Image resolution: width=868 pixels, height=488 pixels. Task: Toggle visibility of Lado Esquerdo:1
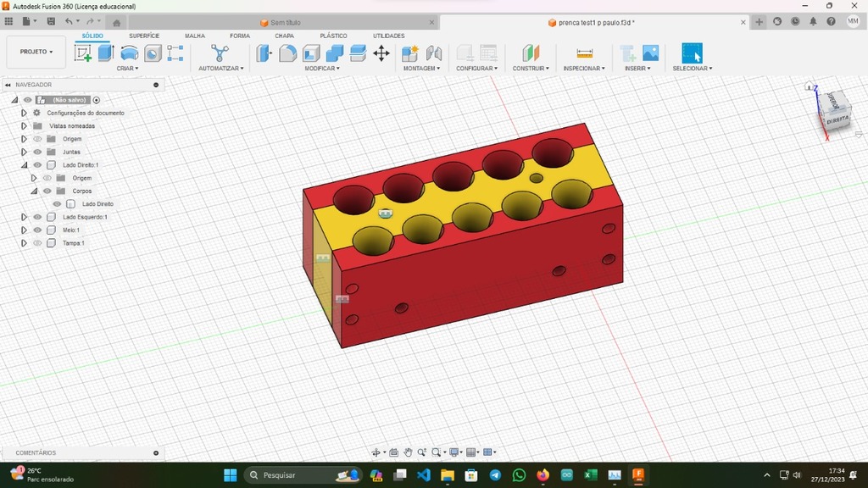[x=37, y=217]
